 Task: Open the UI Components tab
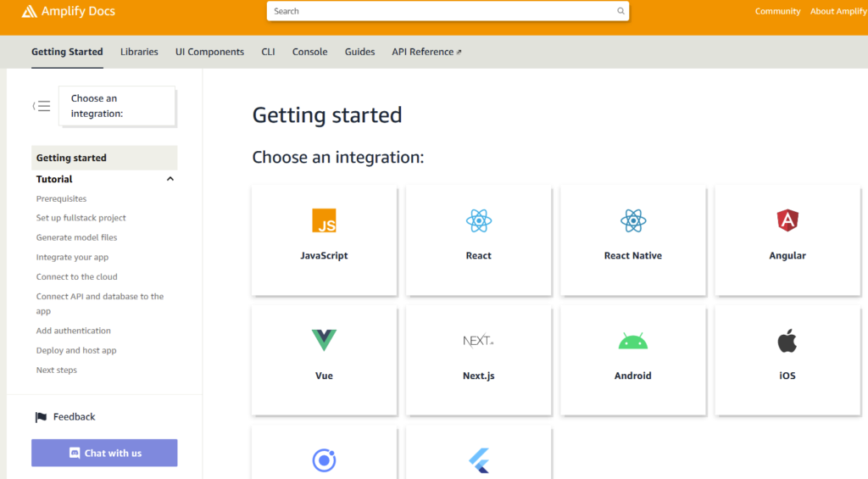click(x=210, y=52)
